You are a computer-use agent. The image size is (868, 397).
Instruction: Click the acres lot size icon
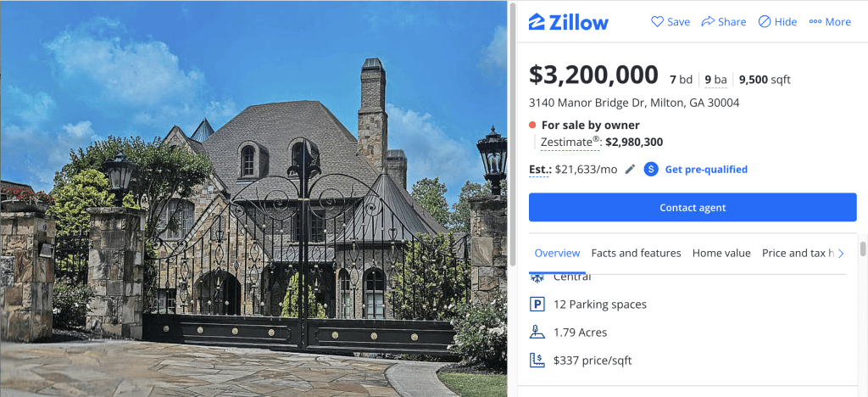537,333
